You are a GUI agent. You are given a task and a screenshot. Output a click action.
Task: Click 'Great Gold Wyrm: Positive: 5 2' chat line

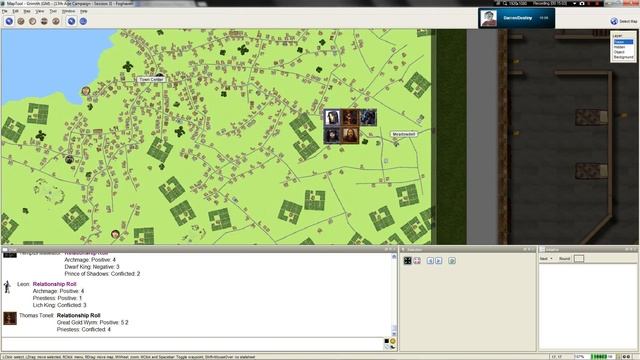coord(93,322)
